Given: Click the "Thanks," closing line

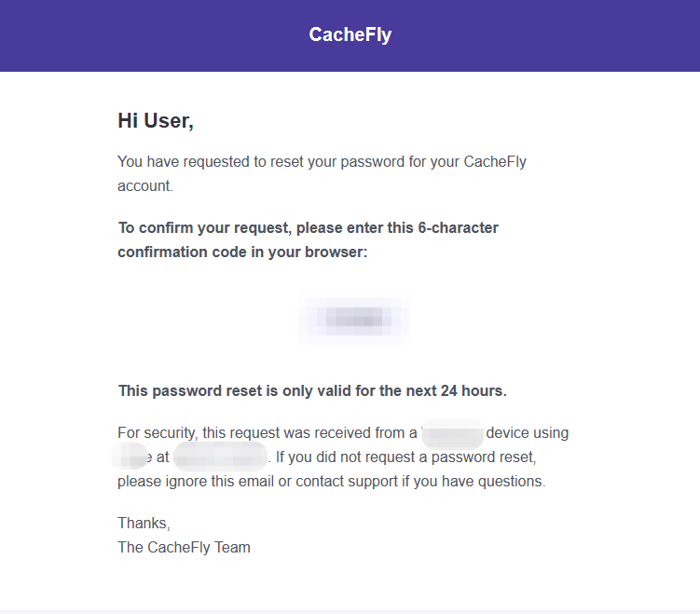Looking at the screenshot, I should click(144, 523).
